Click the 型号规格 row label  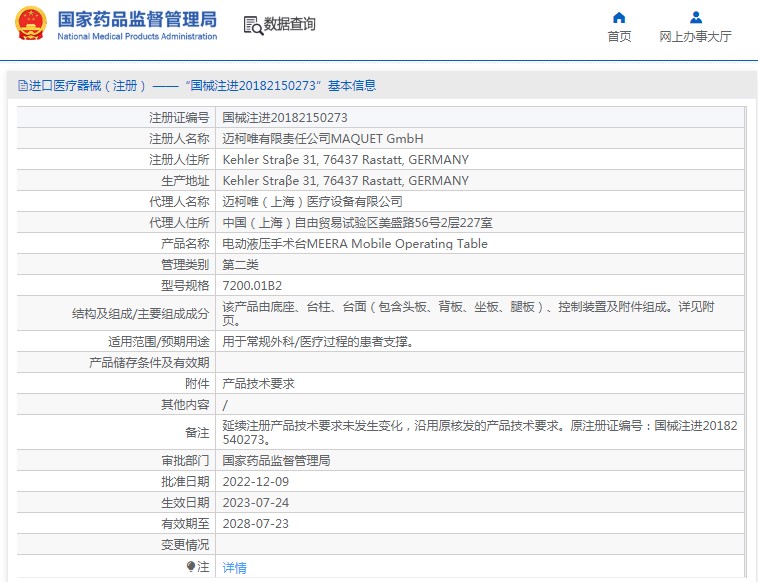coord(185,286)
